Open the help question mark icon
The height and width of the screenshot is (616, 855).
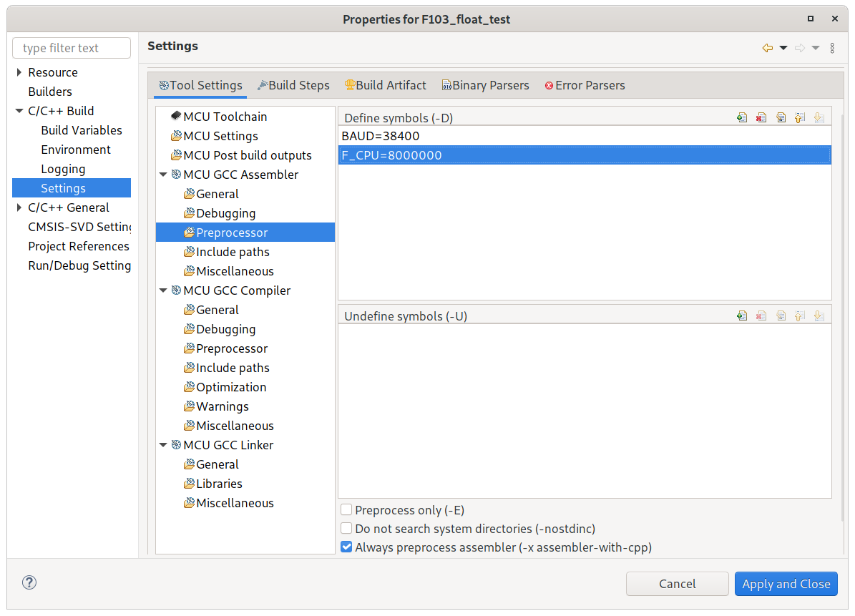pyautogui.click(x=29, y=582)
